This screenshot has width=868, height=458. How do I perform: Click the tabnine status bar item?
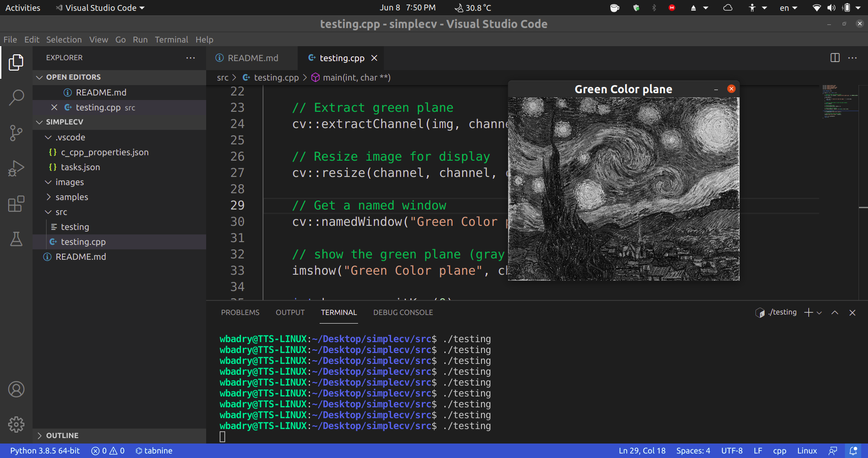[154, 451]
